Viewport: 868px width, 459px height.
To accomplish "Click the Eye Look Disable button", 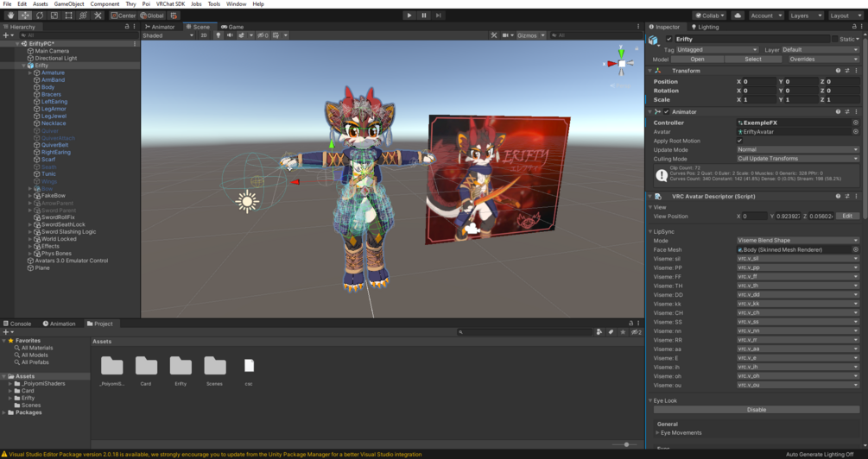I will click(x=757, y=410).
